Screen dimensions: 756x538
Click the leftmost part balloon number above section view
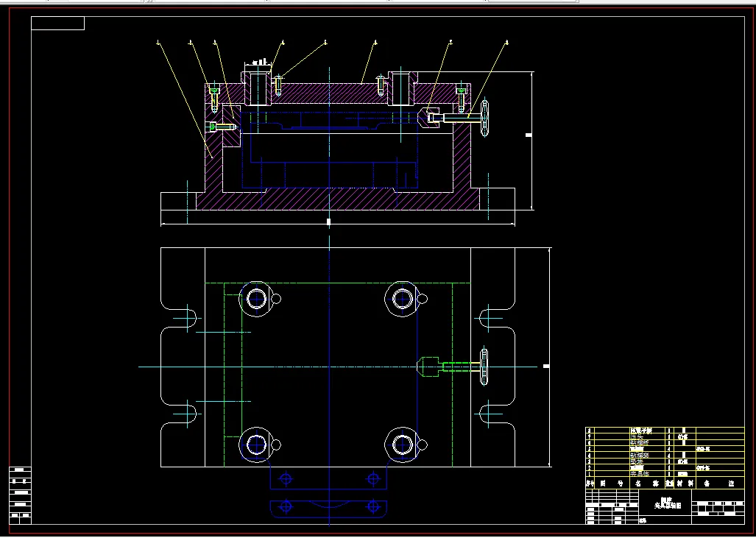[x=158, y=43]
